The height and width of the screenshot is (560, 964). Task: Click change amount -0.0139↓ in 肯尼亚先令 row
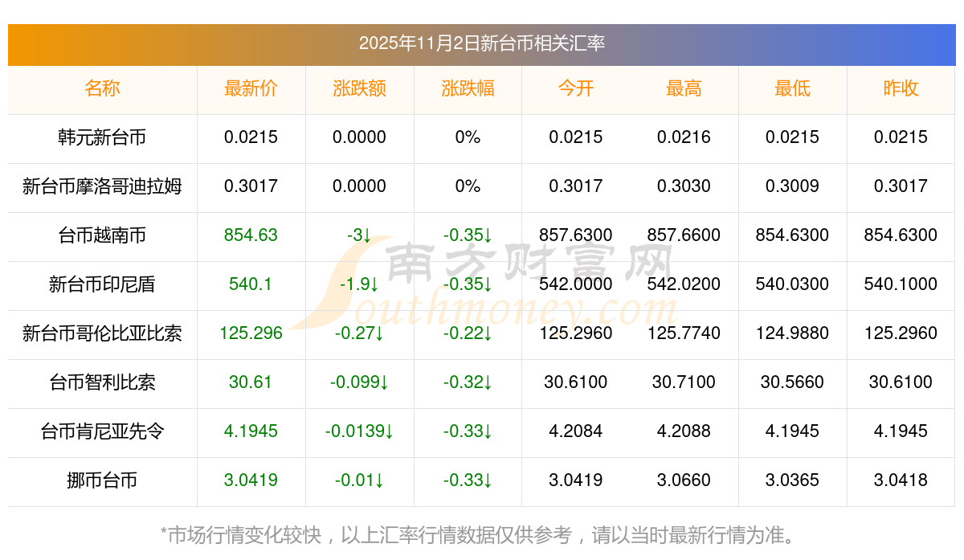(x=359, y=431)
